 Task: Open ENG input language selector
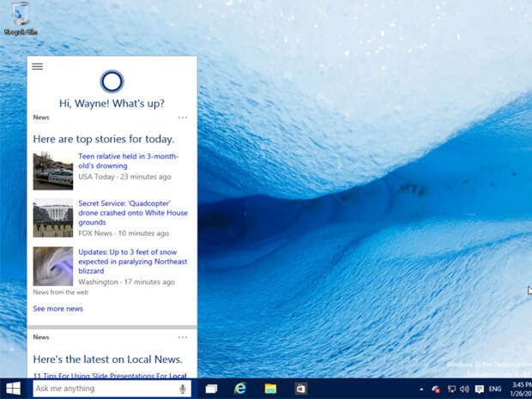click(x=495, y=390)
